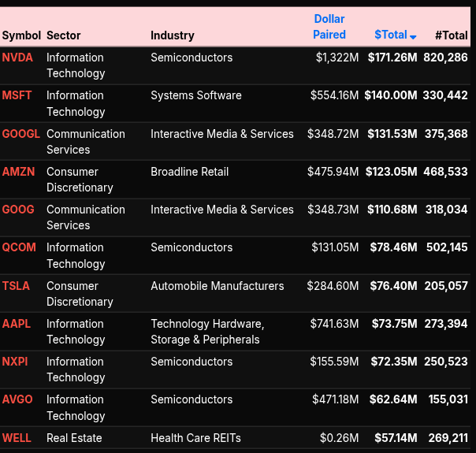Click the Automobile Manufacturers industry cell
Screen dimensions: 476x453
point(218,286)
